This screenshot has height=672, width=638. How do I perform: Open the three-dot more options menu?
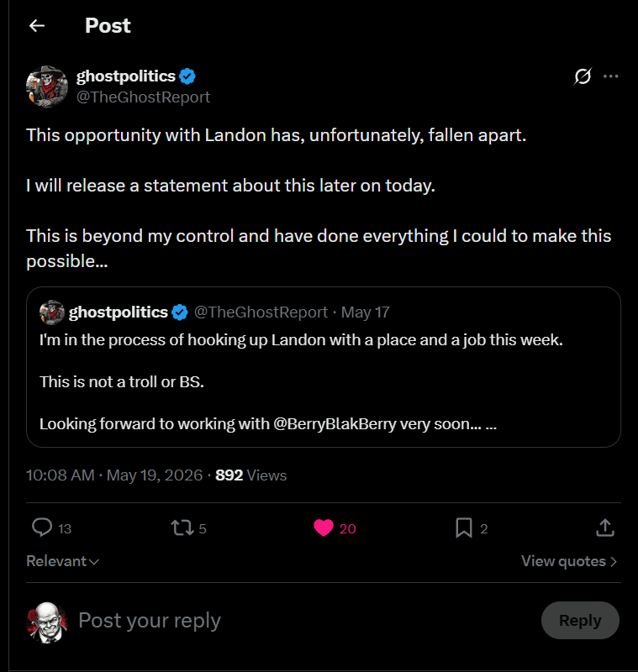610,76
